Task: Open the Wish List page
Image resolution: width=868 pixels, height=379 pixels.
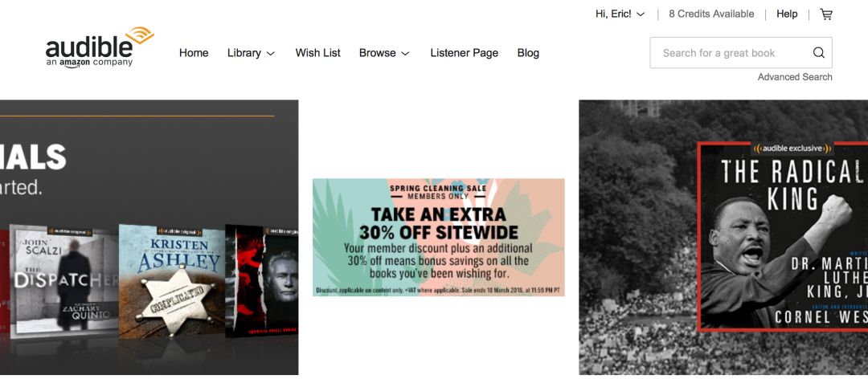Action: coord(317,53)
